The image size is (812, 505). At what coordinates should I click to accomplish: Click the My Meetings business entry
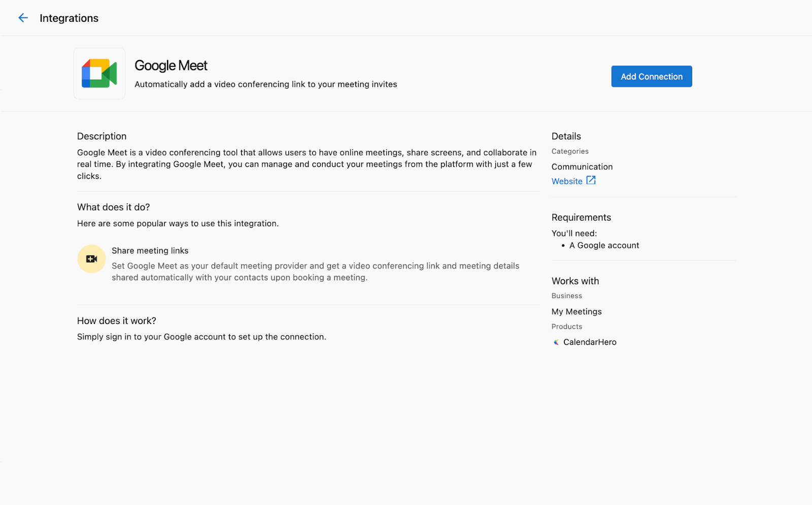(x=577, y=312)
